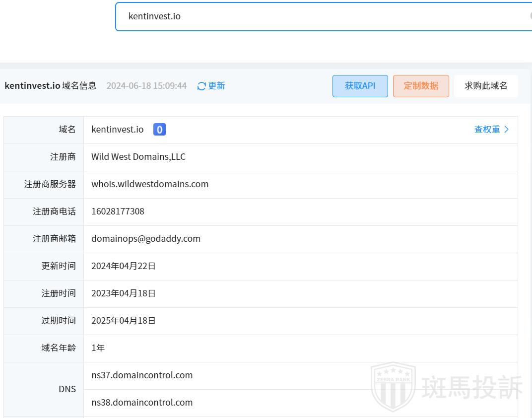Viewport: 532px width, 418px height.
Task: Click the chevron arrow after 查权重
Action: pos(507,130)
